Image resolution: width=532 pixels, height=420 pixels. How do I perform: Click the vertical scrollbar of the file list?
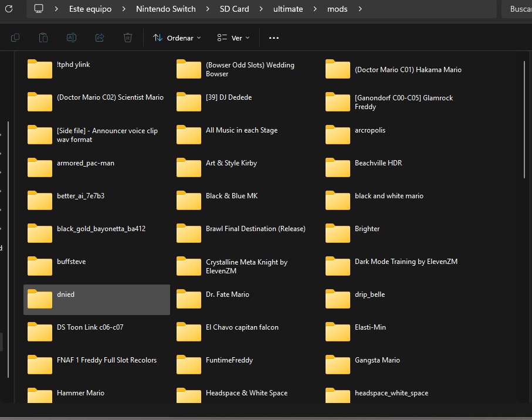(x=524, y=117)
